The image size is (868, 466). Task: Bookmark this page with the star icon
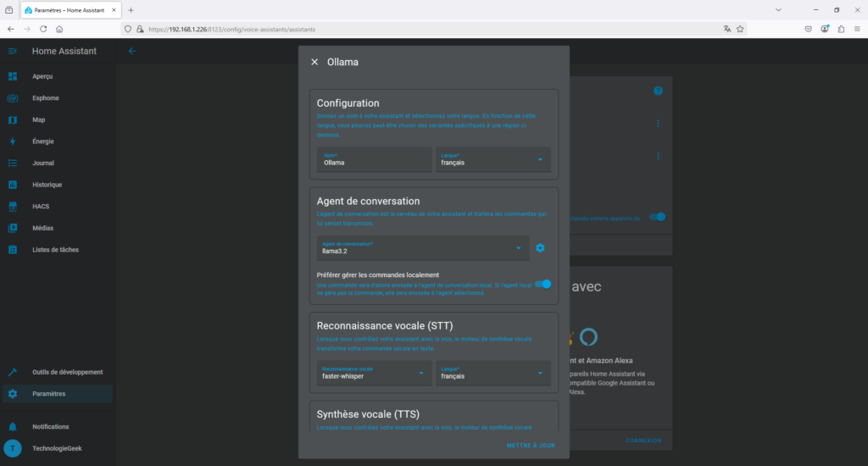pos(740,29)
